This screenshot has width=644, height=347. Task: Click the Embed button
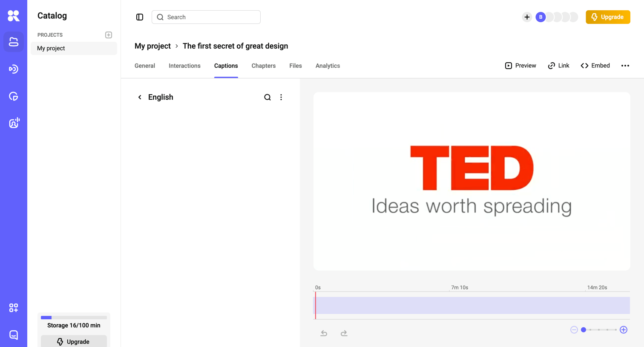click(x=595, y=66)
